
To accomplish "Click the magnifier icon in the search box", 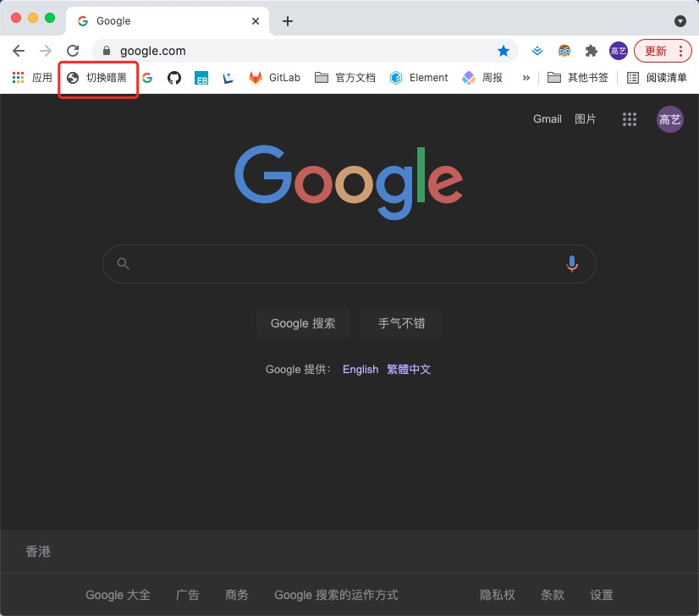I will pos(123,264).
